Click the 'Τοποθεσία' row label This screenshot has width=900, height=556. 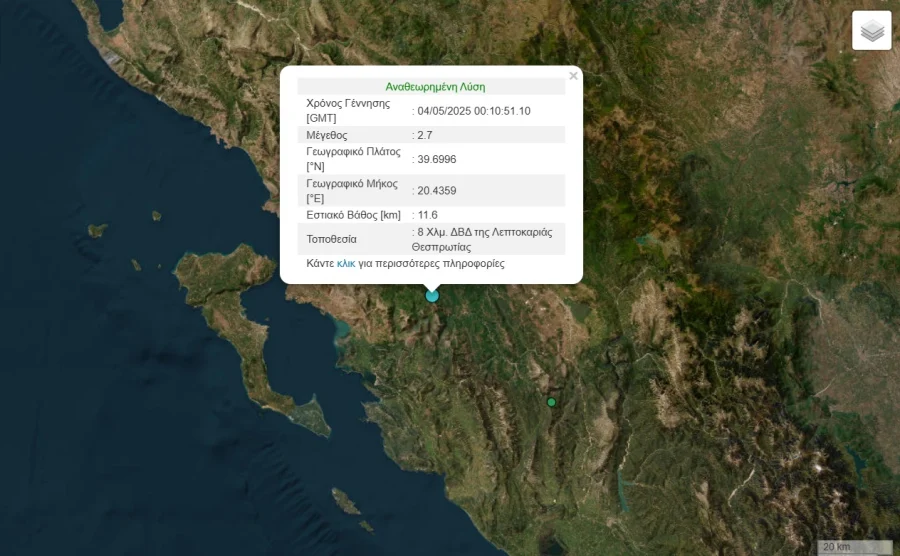[331, 239]
